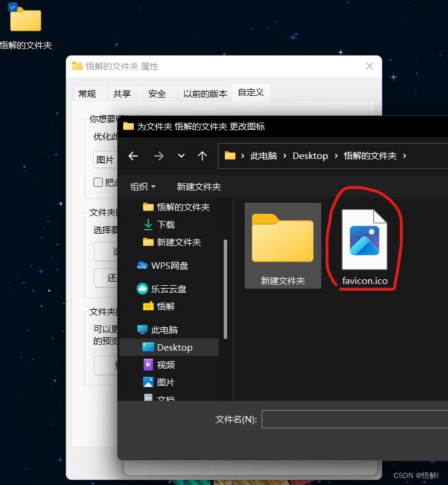
Task: Open recent locations dropdown chevron
Action: (181, 156)
